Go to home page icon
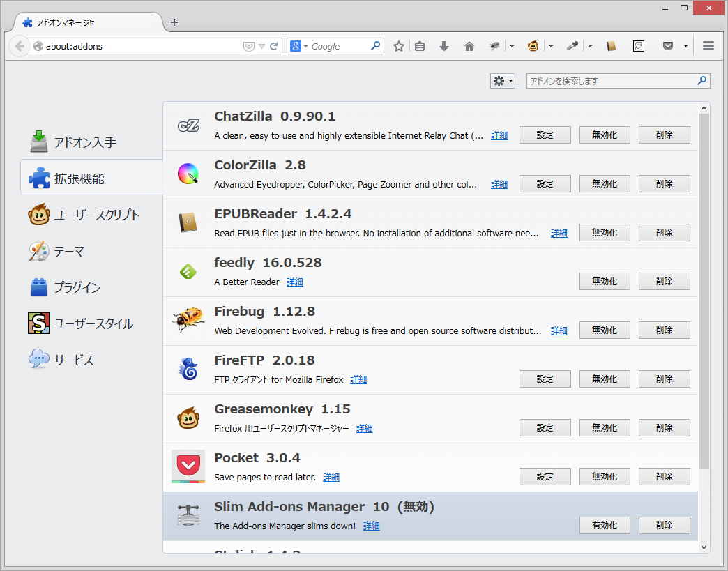728x571 pixels. (x=469, y=46)
